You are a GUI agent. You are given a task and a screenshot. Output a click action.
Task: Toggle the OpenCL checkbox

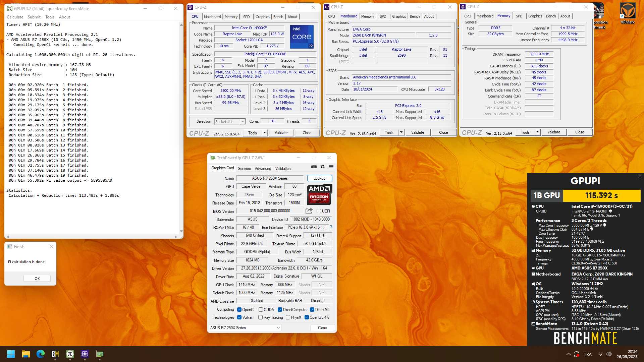239,310
